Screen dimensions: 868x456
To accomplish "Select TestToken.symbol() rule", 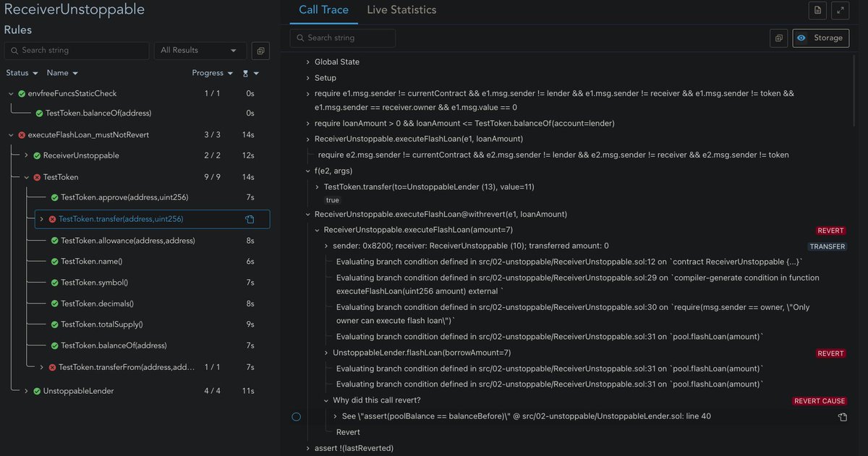I will point(94,283).
